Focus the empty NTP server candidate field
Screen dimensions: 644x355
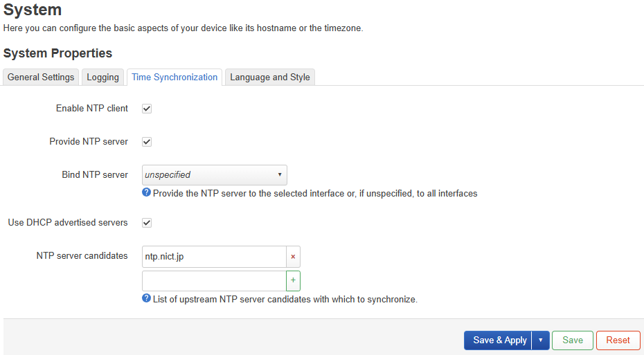coord(213,281)
